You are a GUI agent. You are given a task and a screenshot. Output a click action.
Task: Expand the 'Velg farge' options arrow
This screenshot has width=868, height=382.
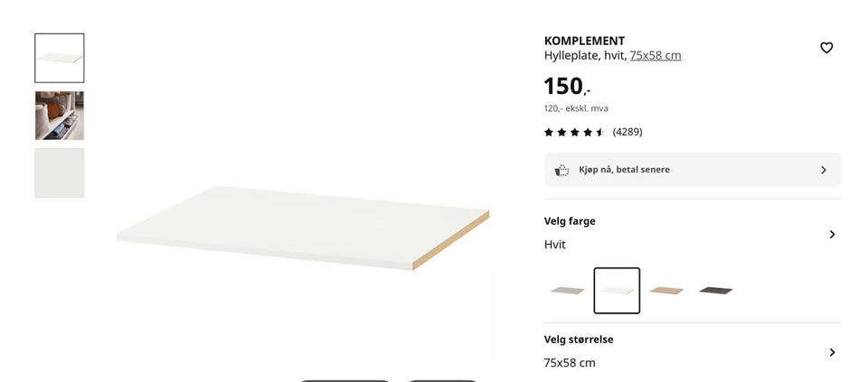(x=832, y=235)
